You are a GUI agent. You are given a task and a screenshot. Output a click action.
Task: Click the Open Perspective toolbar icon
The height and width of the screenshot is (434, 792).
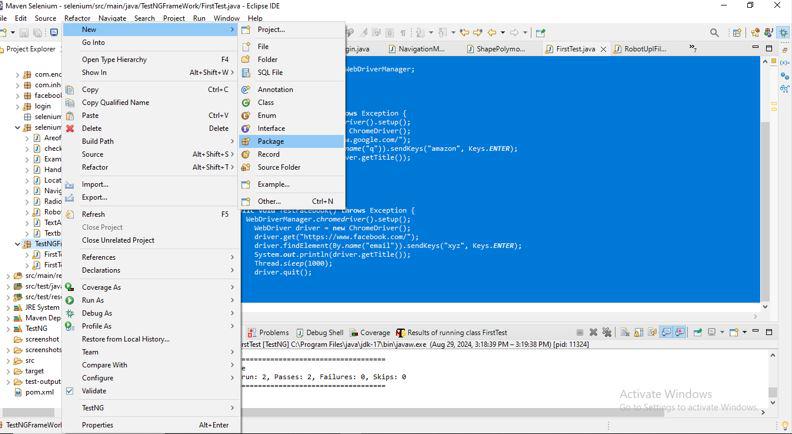click(x=737, y=32)
